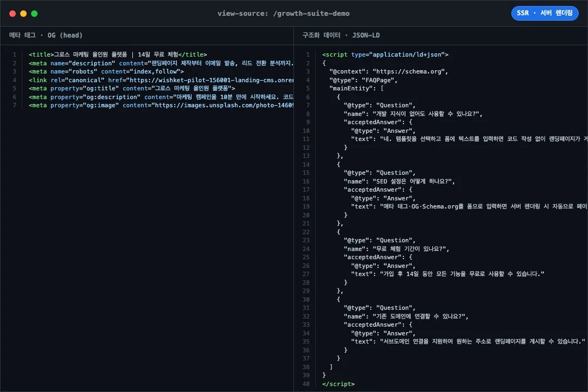Click the "mainEntity": [ line
Viewport: 588px width, 392px height.
pos(356,88)
